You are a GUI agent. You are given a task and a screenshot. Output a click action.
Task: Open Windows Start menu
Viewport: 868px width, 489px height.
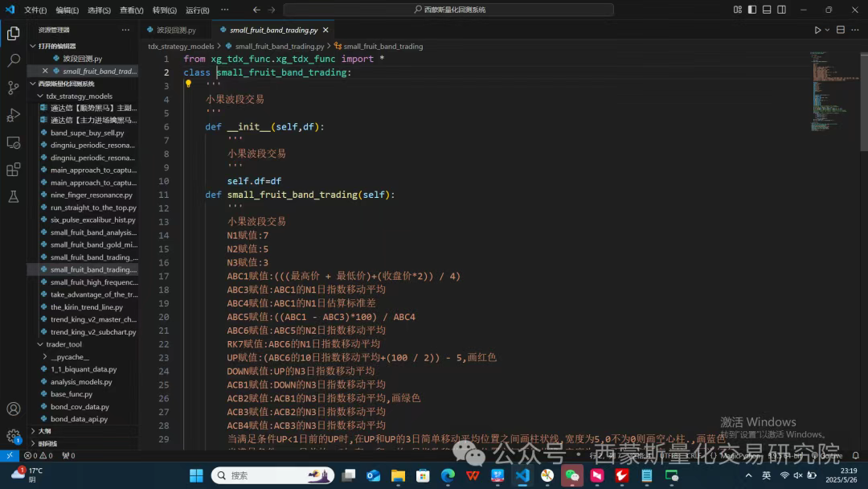[196, 475]
